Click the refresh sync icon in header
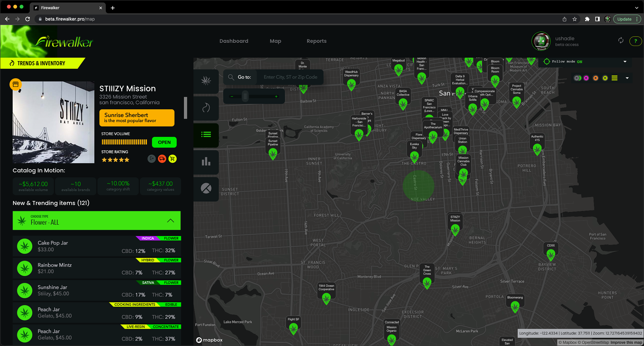Viewport: 644px width, 346px height. [621, 41]
